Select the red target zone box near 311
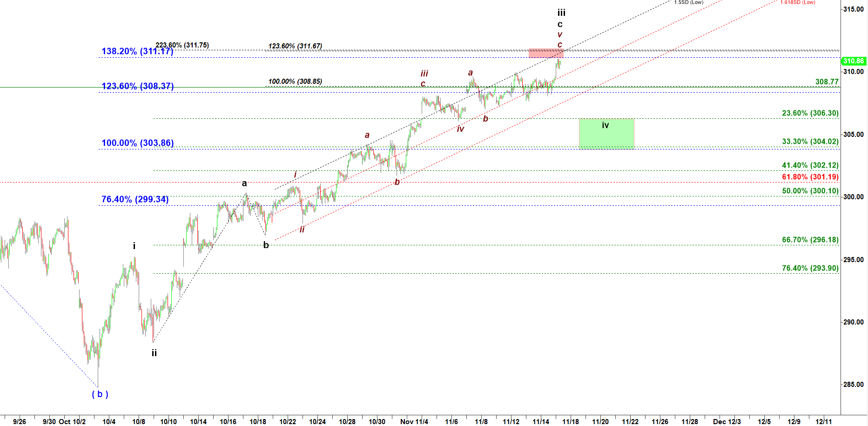The width and height of the screenshot is (868, 426). click(545, 53)
